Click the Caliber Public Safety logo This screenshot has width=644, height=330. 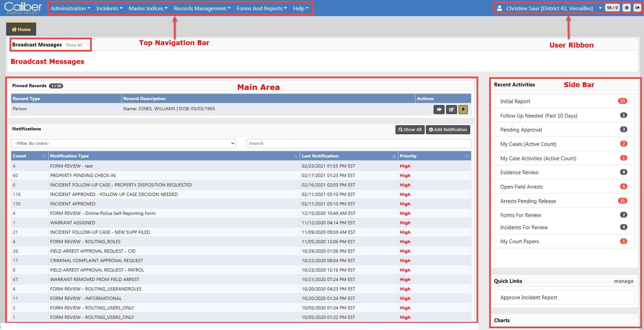(23, 8)
